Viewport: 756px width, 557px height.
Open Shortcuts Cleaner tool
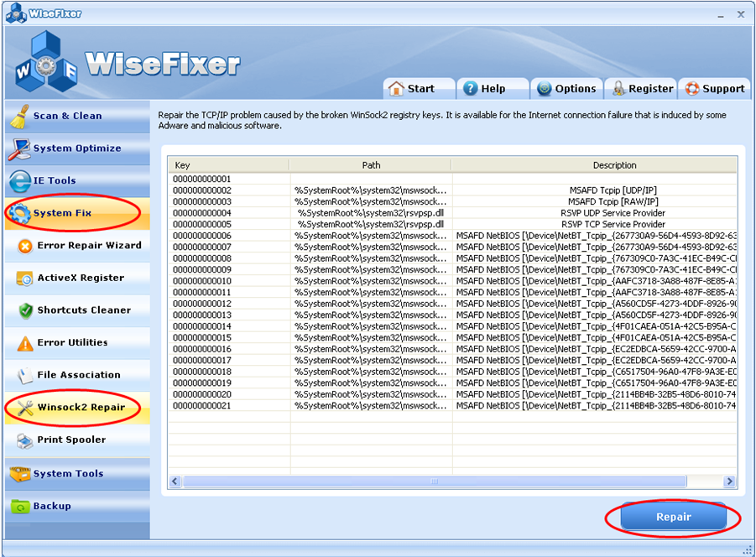78,310
